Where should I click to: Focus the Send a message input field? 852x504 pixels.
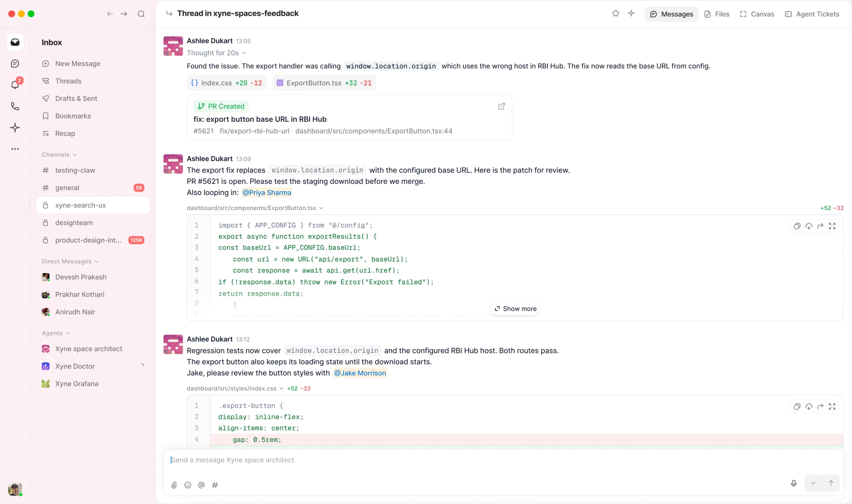[503, 460]
